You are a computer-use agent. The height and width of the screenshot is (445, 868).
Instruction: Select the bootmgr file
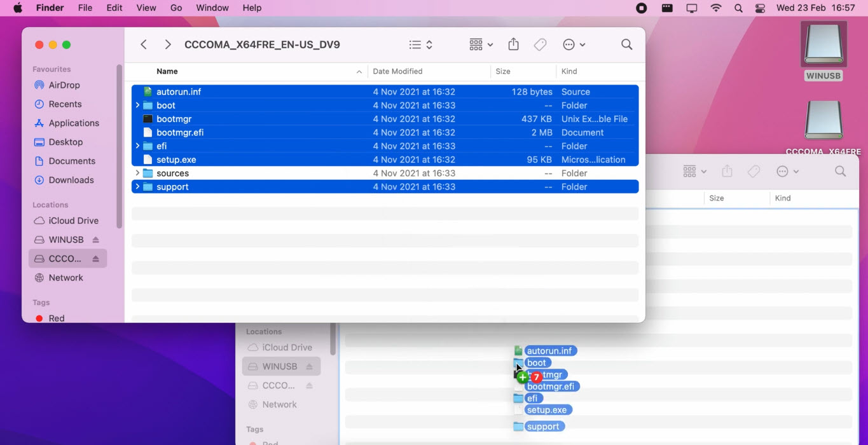[385, 119]
